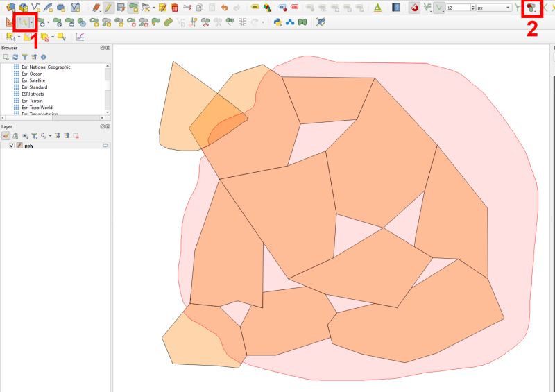Select the Add Polygon Feature tool
Viewport: 555px width, 392px height.
tap(133, 8)
